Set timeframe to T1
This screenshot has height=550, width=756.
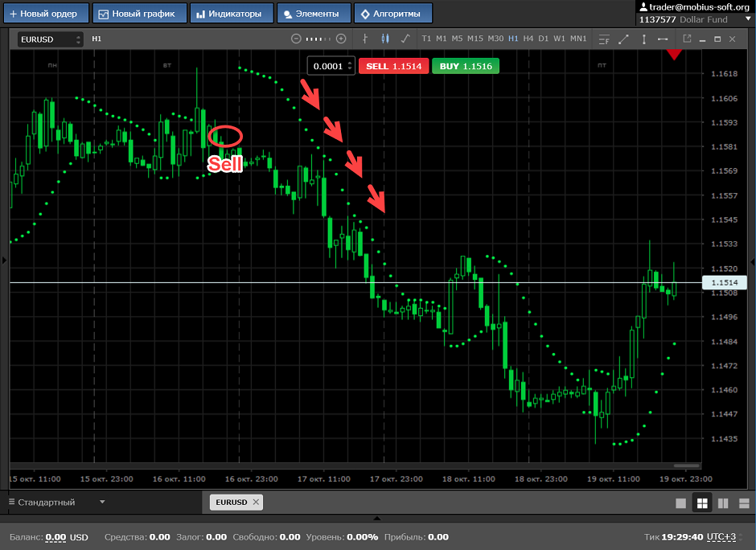pos(426,39)
